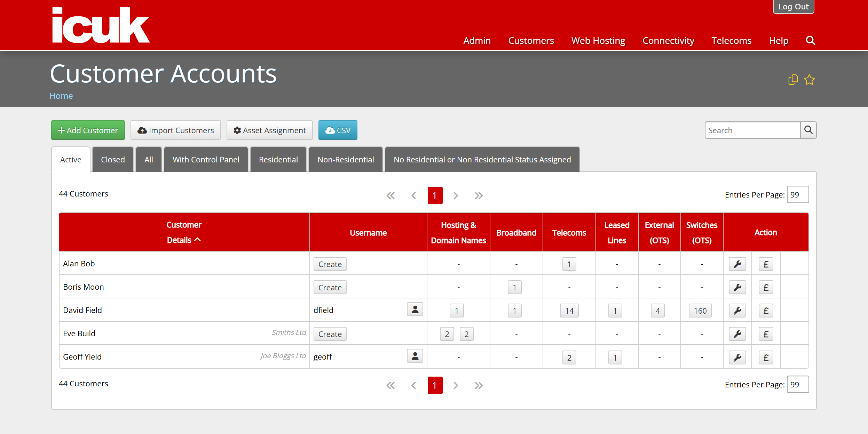Click bottom Entries Per Page field
This screenshot has width=868, height=434.
pyautogui.click(x=798, y=385)
